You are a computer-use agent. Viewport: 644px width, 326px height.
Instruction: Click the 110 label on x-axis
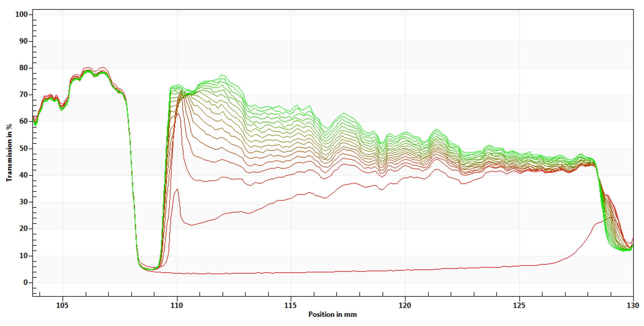pos(177,305)
